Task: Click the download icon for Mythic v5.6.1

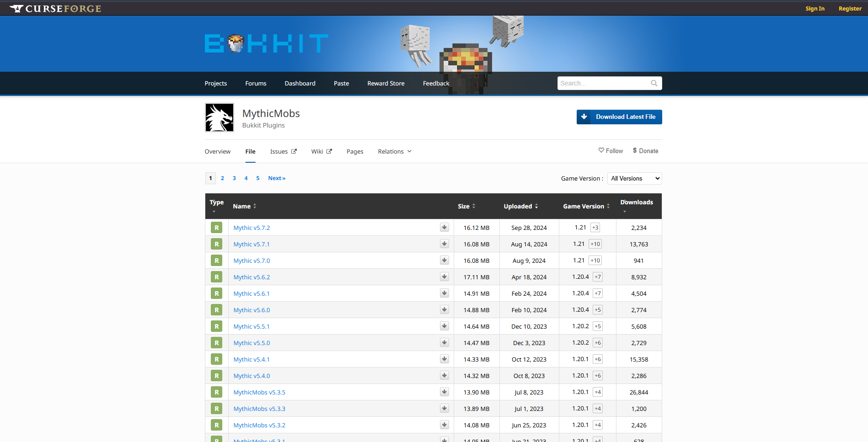Action: point(445,293)
